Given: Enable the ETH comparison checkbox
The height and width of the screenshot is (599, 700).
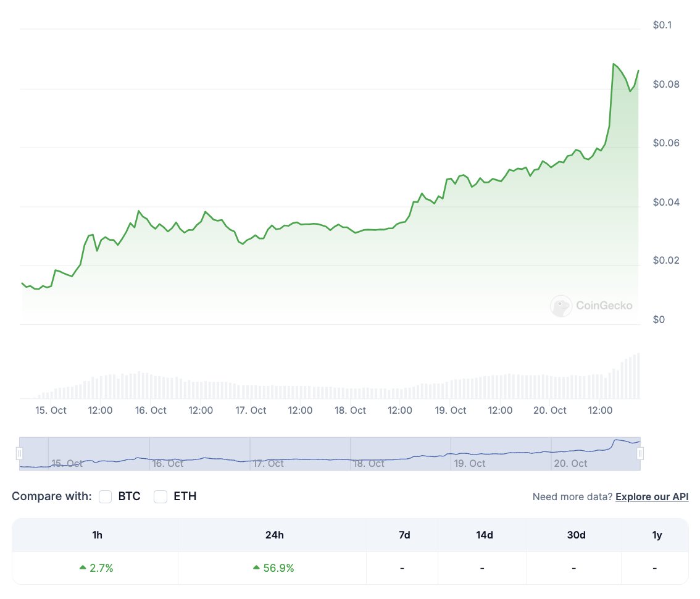Looking at the screenshot, I should tap(160, 496).
